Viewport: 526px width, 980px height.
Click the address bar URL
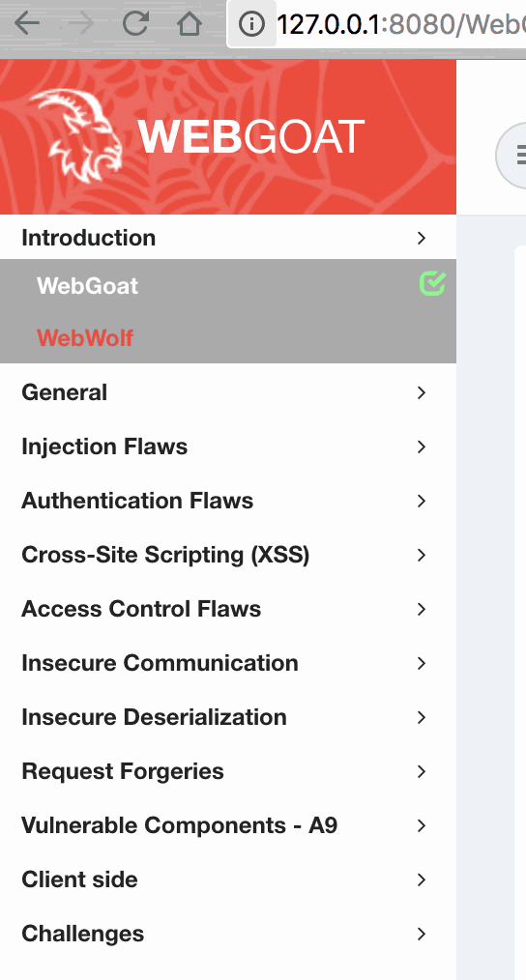coord(401,24)
